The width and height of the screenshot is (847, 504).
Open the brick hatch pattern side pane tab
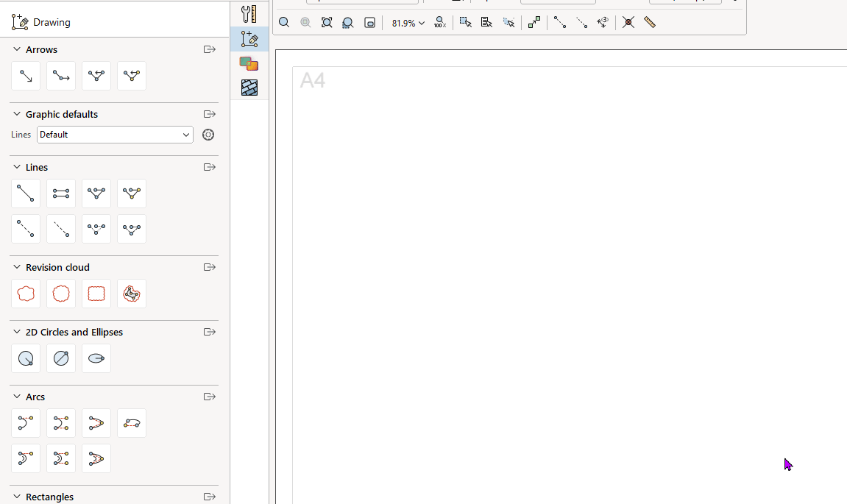[x=249, y=88]
